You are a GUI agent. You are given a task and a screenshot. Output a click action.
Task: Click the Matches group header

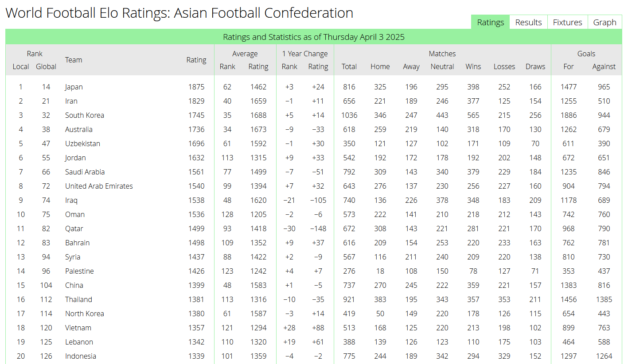(442, 54)
